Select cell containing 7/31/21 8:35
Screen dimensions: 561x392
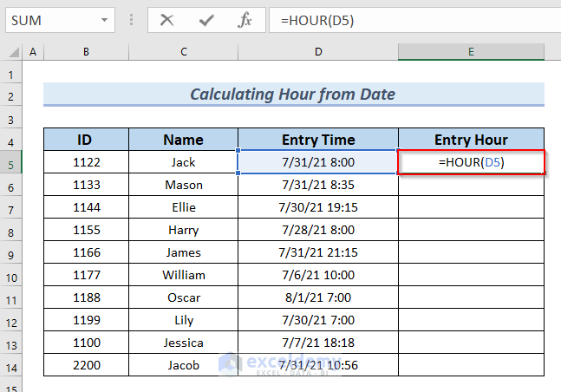click(x=318, y=185)
